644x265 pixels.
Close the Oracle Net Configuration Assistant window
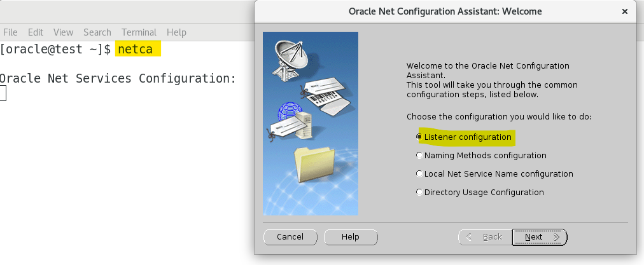(x=625, y=11)
